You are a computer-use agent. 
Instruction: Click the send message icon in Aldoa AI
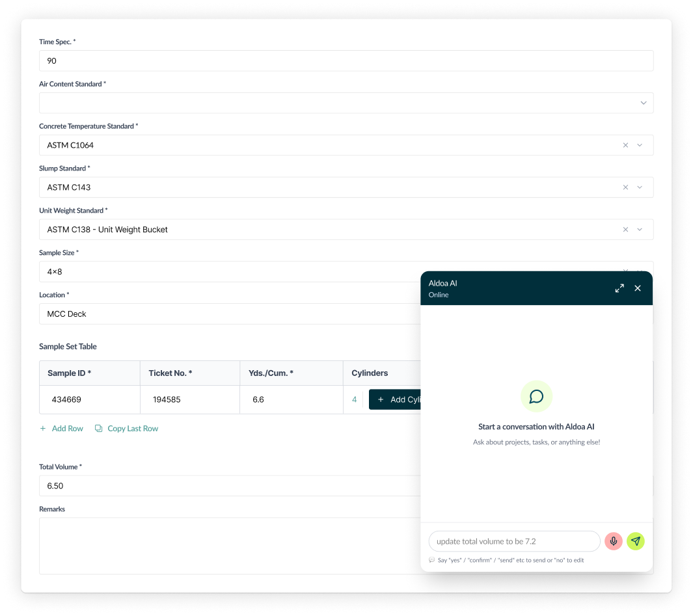[x=636, y=541]
